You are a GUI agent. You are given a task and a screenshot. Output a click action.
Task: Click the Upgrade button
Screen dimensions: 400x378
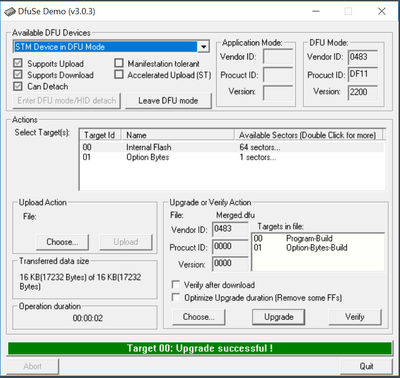279,317
